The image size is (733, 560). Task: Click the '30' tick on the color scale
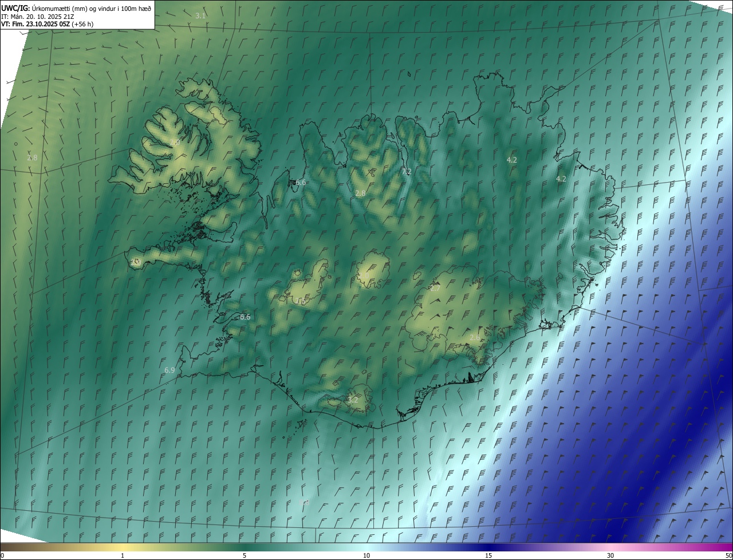[610, 556]
